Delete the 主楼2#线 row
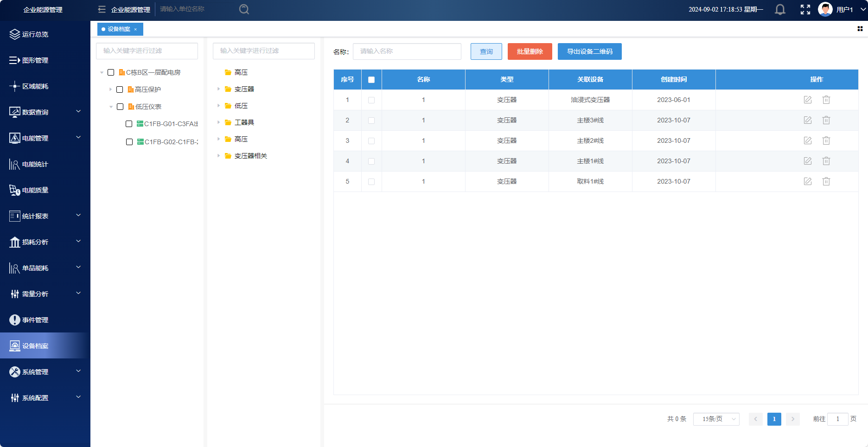 pyautogui.click(x=826, y=140)
